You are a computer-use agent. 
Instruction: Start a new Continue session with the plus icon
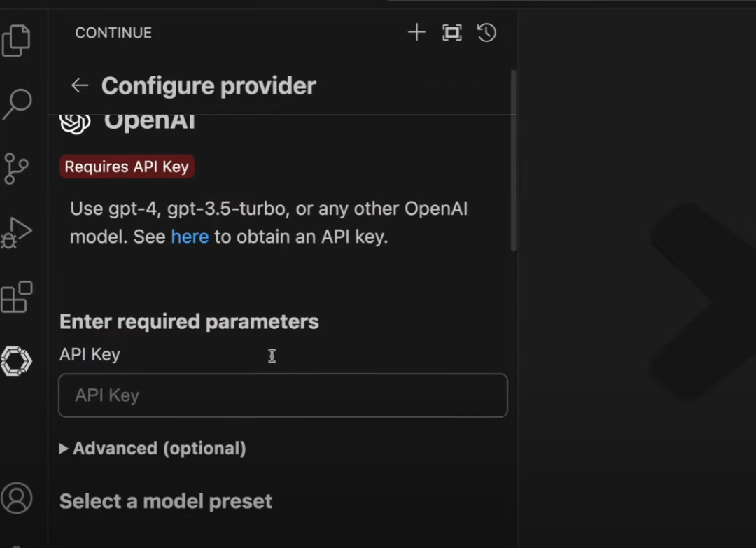(416, 32)
